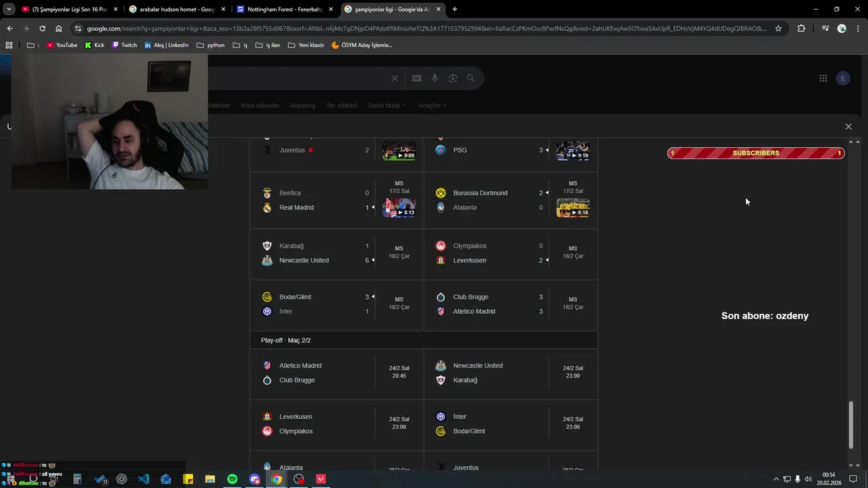Open the Valorant red taskbar icon
The width and height of the screenshot is (868, 488).
coord(321,479)
